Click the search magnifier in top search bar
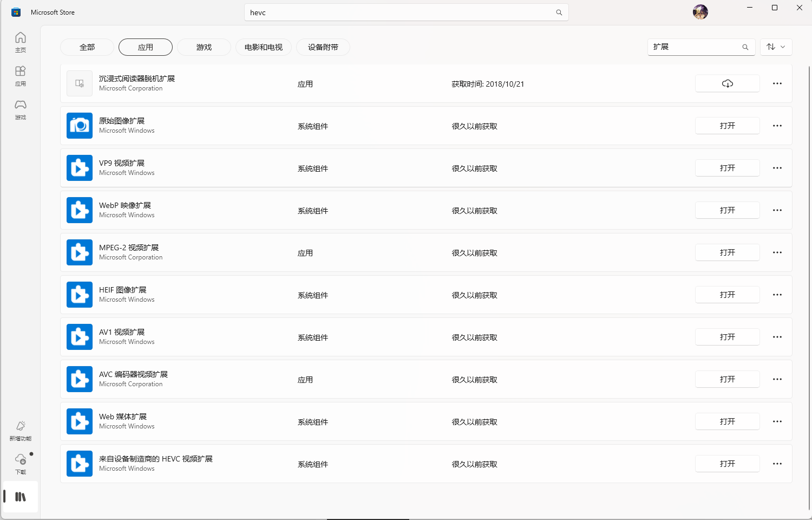This screenshot has height=520, width=812. point(559,12)
